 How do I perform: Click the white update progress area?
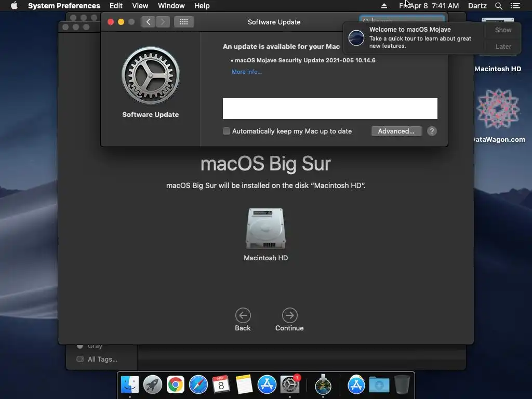click(x=330, y=109)
